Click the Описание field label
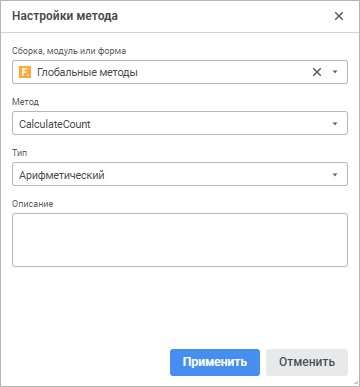Screen dimensions: 360x387 click(x=33, y=204)
